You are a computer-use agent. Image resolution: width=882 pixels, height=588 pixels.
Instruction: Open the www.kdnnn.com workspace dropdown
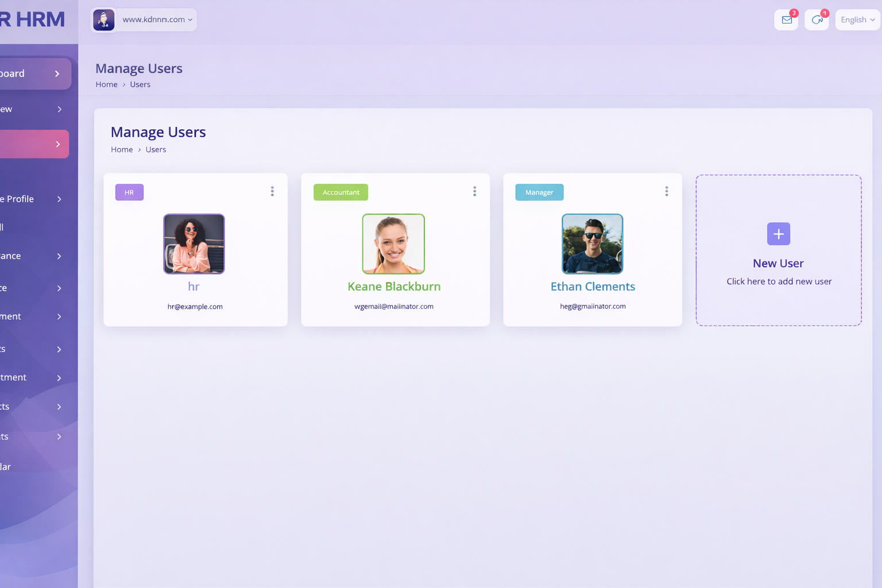(x=157, y=20)
